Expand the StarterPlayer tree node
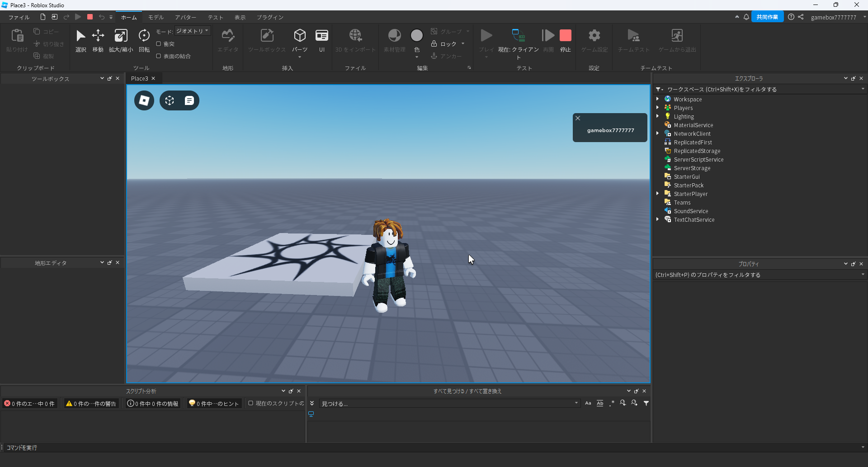This screenshot has width=868, height=467. click(658, 194)
